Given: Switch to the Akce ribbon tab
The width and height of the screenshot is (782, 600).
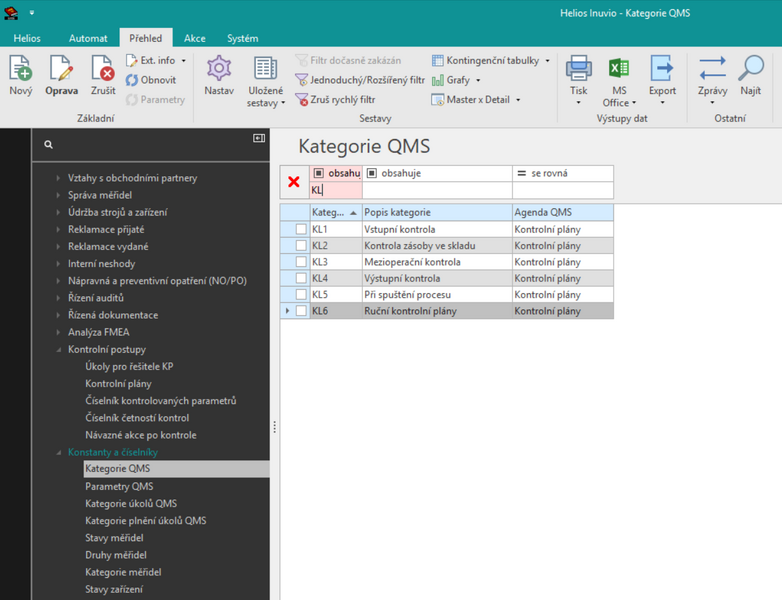Looking at the screenshot, I should click(195, 38).
